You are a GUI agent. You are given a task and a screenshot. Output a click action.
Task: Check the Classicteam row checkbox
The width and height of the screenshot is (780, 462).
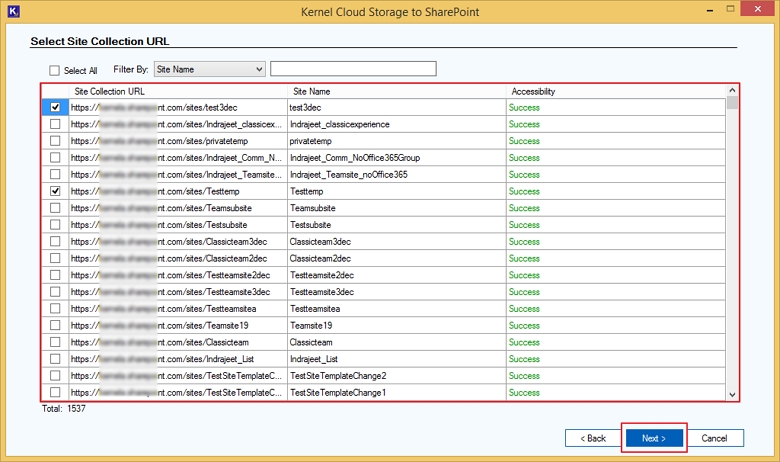55,342
